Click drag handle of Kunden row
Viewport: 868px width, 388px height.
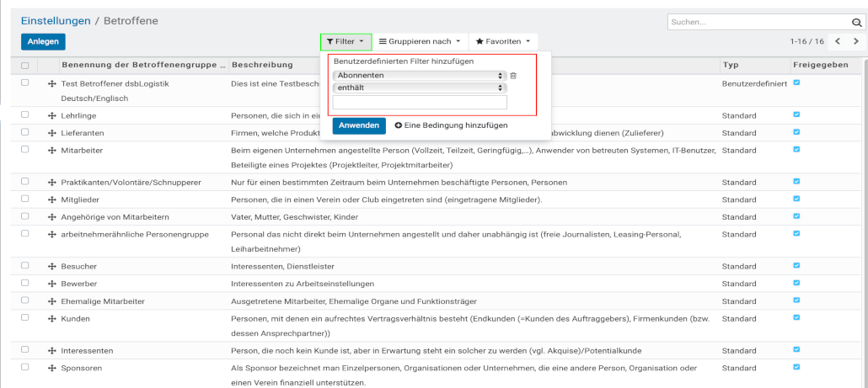[52, 319]
